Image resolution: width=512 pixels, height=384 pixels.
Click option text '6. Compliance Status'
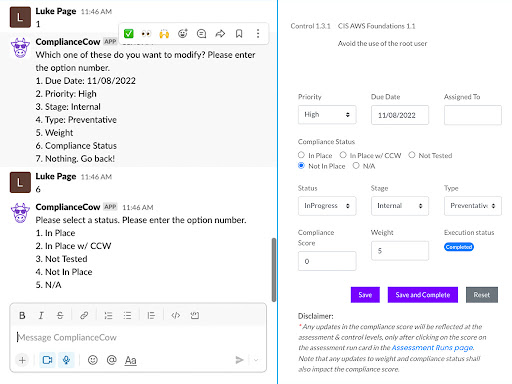tap(76, 146)
